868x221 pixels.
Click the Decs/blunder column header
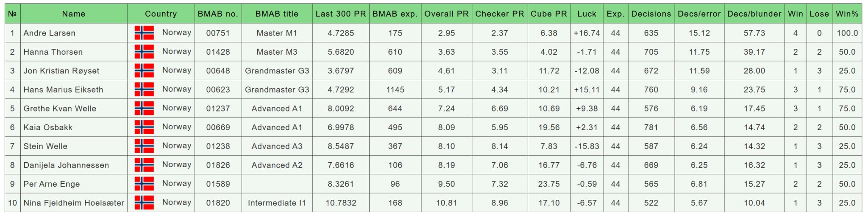click(x=754, y=14)
